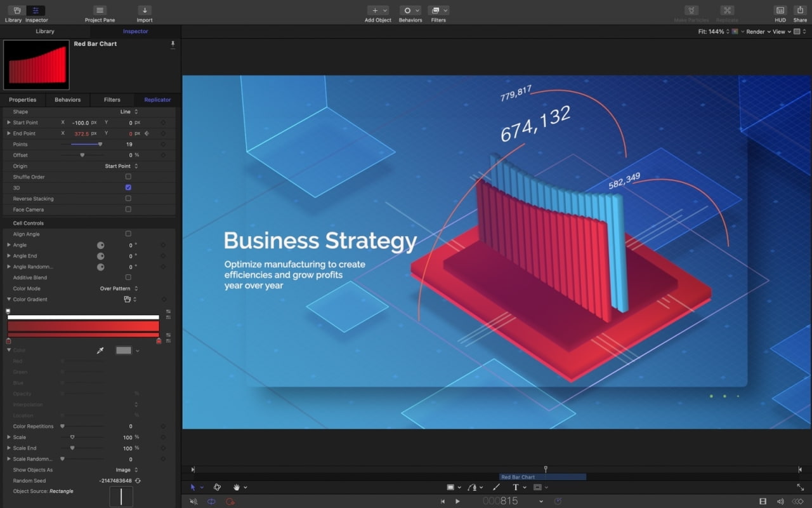Screen dimensions: 812x508
Task: Disable the 3D checkbox in Replicator settings
Action: (128, 188)
